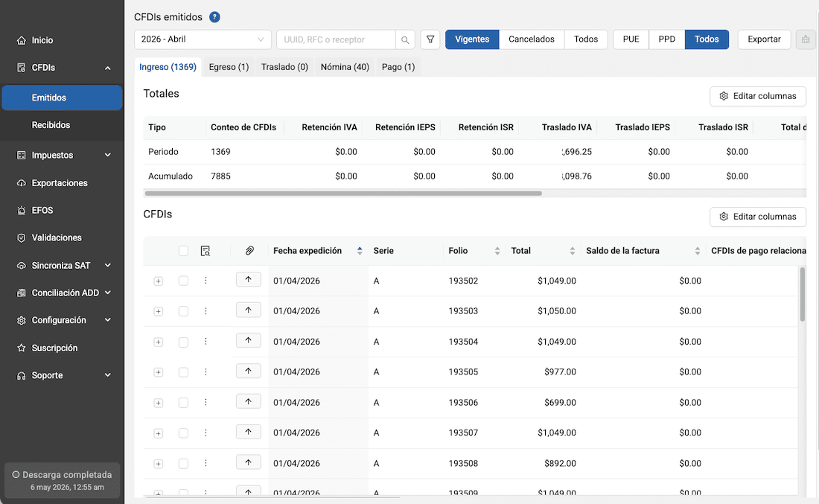The image size is (819, 504).
Task: Click the search magnifier icon
Action: click(405, 39)
